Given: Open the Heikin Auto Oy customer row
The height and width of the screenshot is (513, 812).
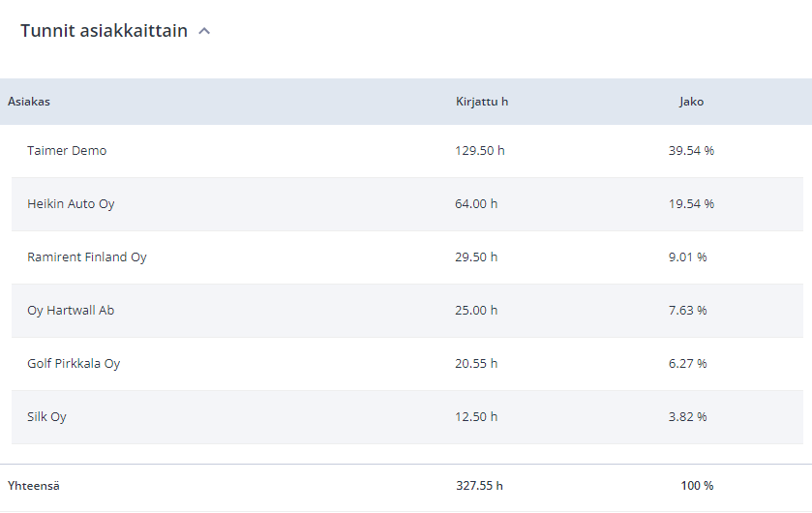Looking at the screenshot, I should pyautogui.click(x=407, y=204).
